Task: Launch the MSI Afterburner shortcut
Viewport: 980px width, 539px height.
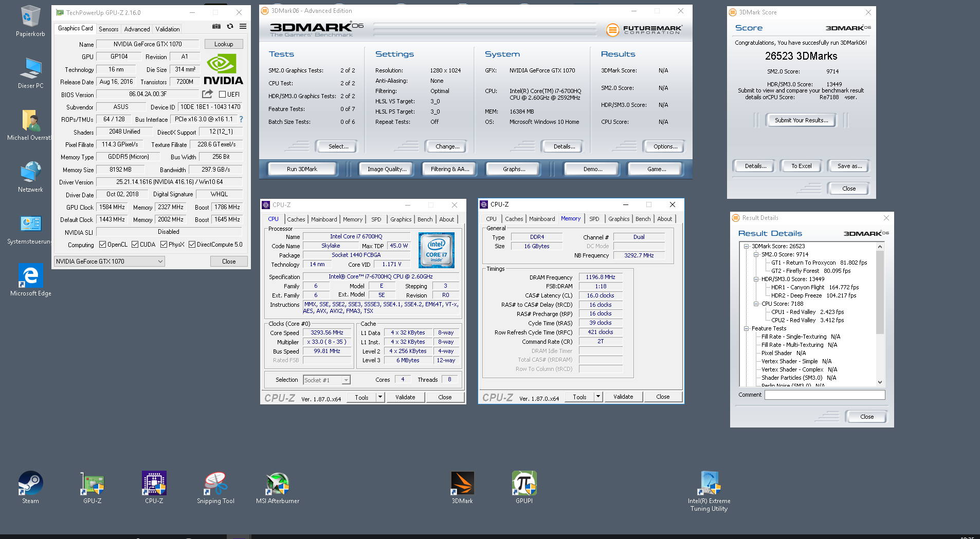Action: 278,487
